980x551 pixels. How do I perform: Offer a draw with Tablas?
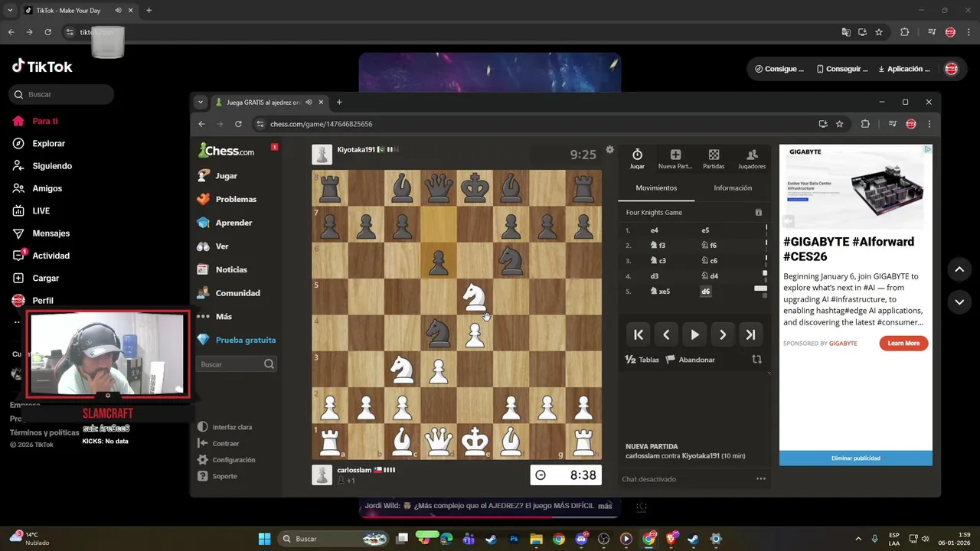[x=642, y=360]
